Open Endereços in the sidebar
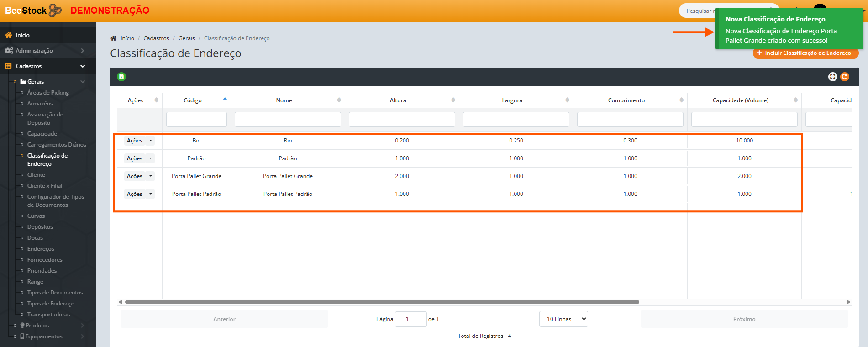 point(41,249)
